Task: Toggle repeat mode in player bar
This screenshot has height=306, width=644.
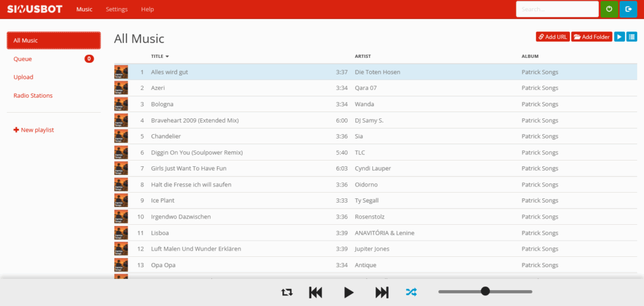Action: point(287,292)
